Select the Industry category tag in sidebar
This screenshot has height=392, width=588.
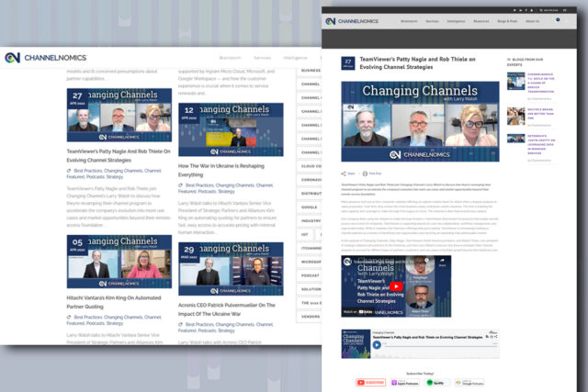[310, 220]
